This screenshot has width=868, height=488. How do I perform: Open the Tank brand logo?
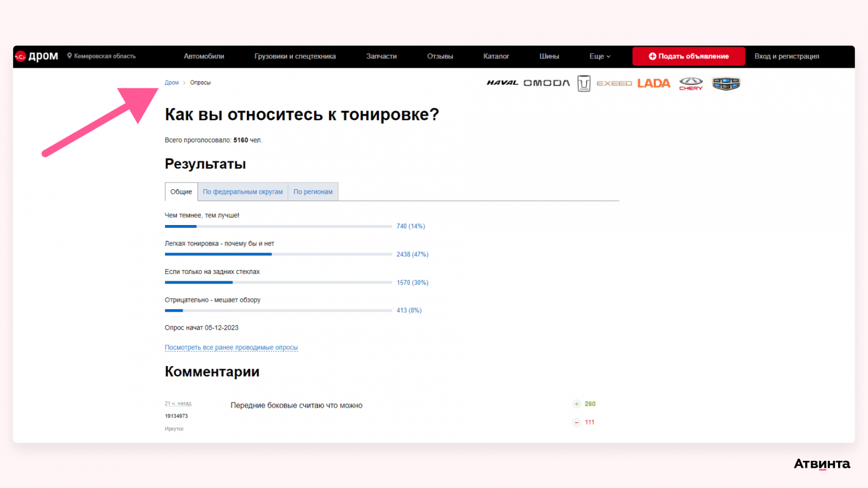click(x=584, y=84)
